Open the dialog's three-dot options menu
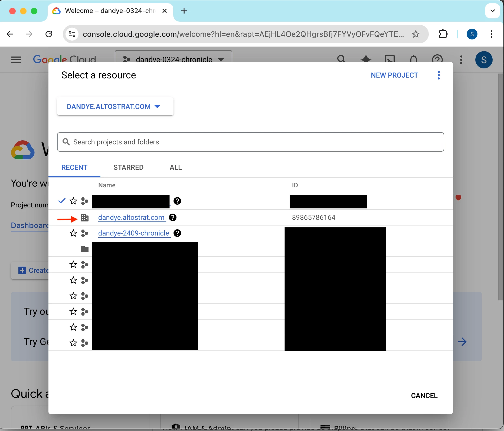The image size is (504, 431). 439,75
